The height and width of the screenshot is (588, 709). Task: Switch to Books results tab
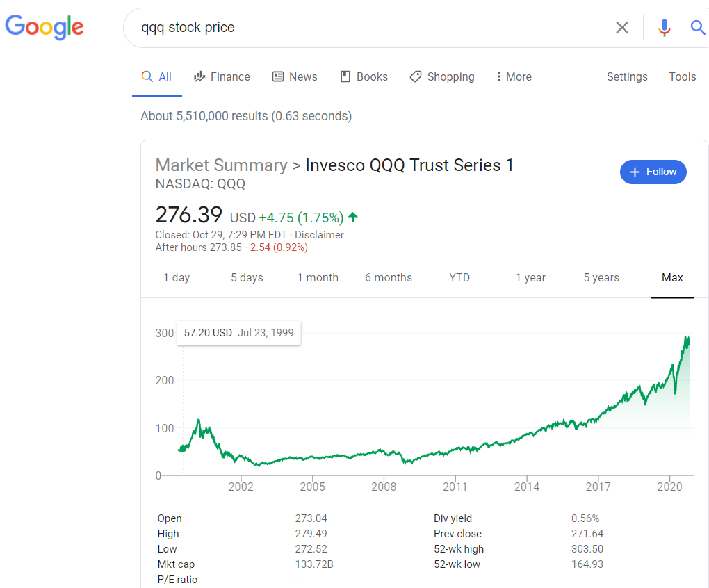tap(364, 77)
